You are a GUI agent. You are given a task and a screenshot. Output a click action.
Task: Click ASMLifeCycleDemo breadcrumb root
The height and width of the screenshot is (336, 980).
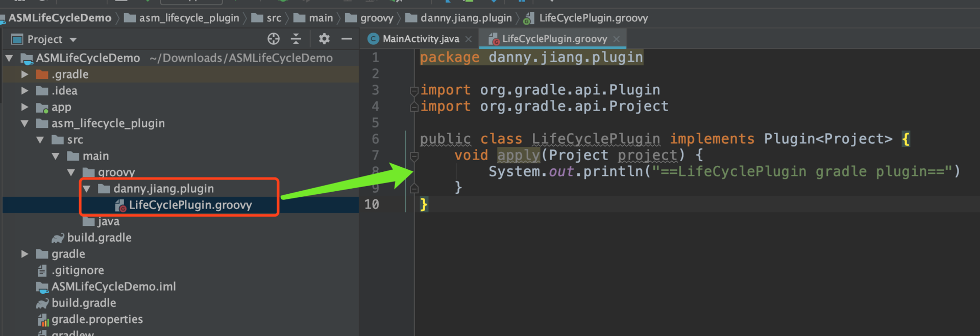pyautogui.click(x=60, y=18)
